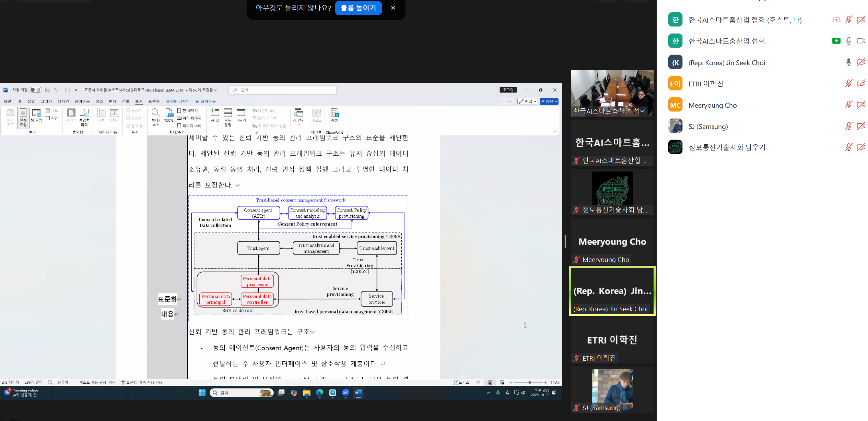The image size is (868, 421).
Task: Click the 볼륨 높이기 button
Action: 358,8
